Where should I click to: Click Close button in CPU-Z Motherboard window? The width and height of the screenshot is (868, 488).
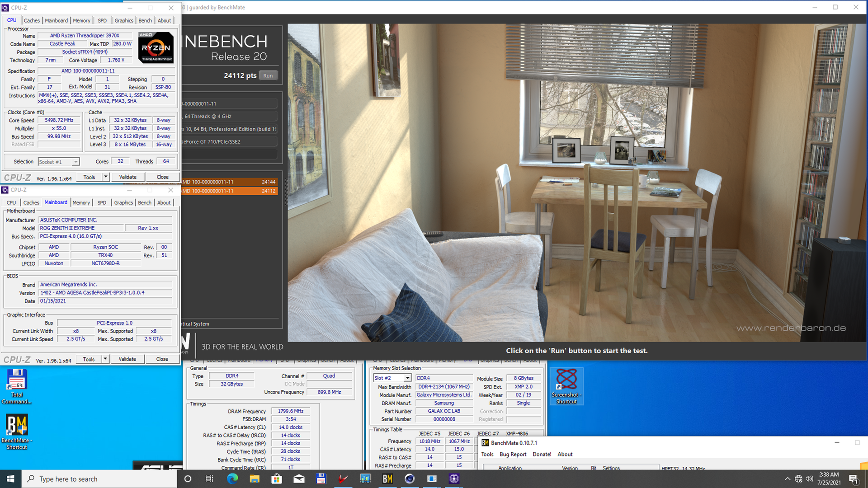click(x=162, y=359)
